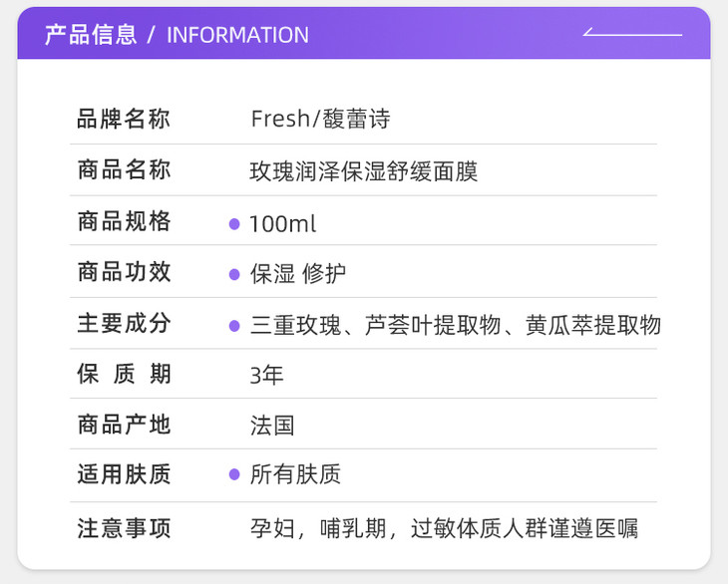The height and width of the screenshot is (584, 728).
Task: Select the 品牌名称 row label
Action: [x=124, y=120]
